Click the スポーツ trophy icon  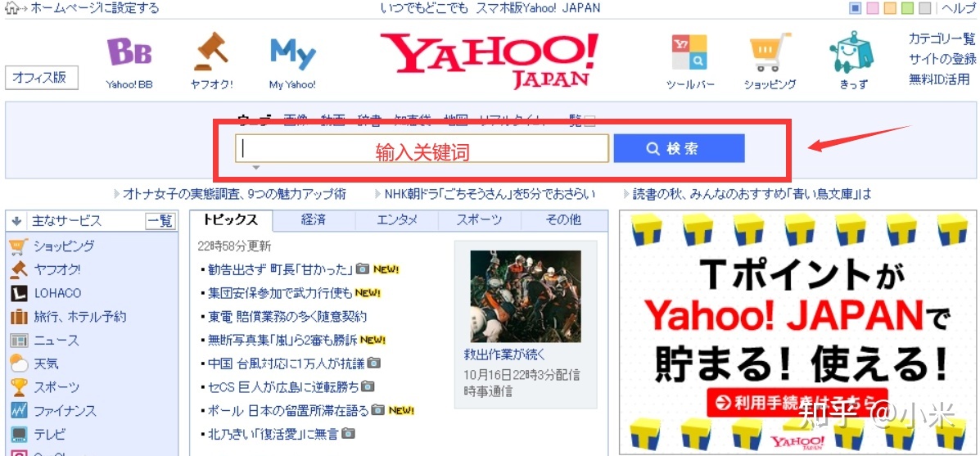coord(19,387)
